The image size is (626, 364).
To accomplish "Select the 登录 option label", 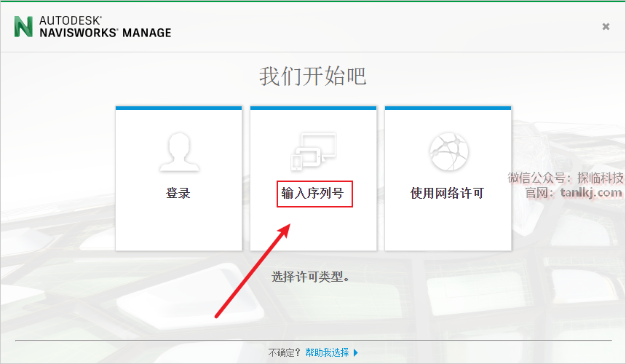I will (x=178, y=193).
